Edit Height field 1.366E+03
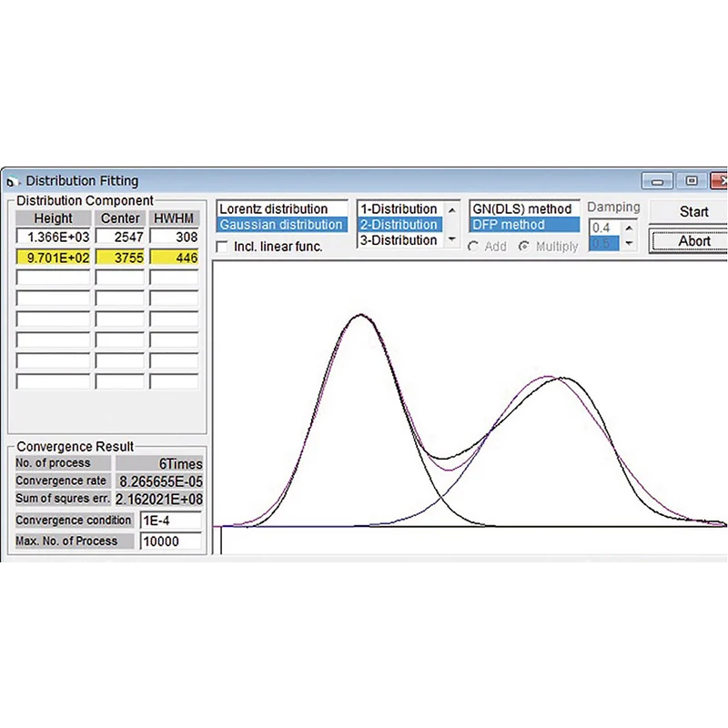728x728 pixels. (54, 238)
